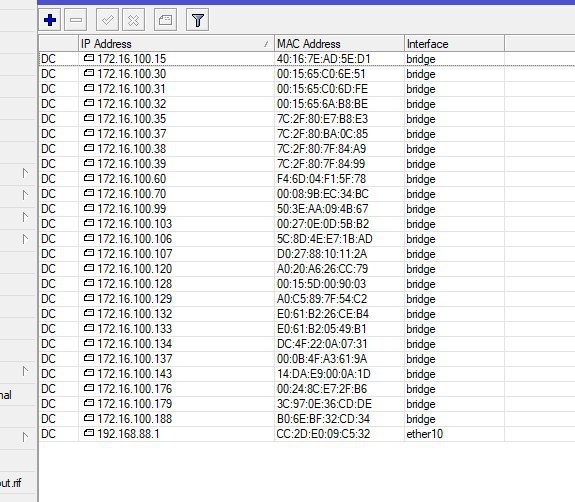Click MAC address 14:DA:E9:00:0A:1D
The height and width of the screenshot is (502, 575).
click(324, 374)
